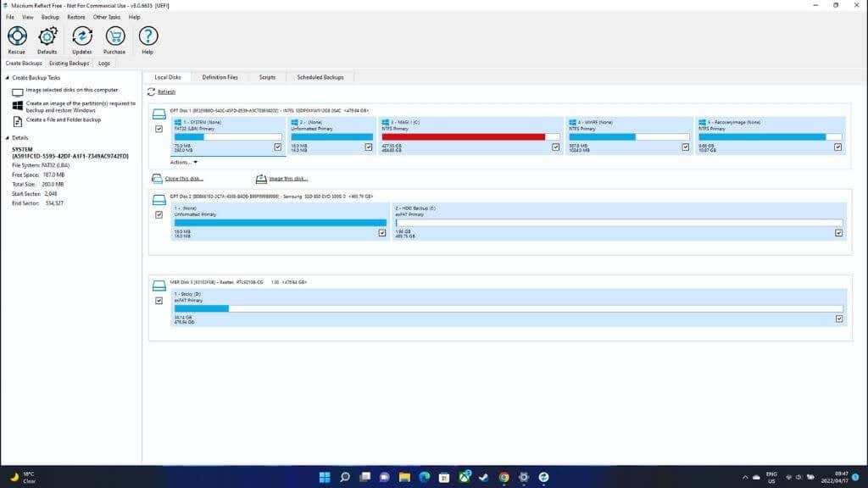Select the GPT Disk 2 drive icon
The width and height of the screenshot is (868, 488).
pos(159,200)
